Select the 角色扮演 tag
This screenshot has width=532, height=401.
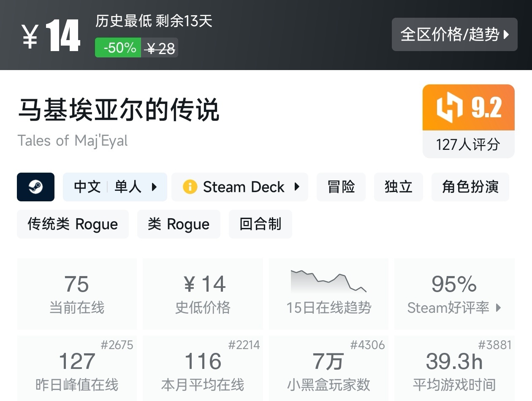point(470,187)
